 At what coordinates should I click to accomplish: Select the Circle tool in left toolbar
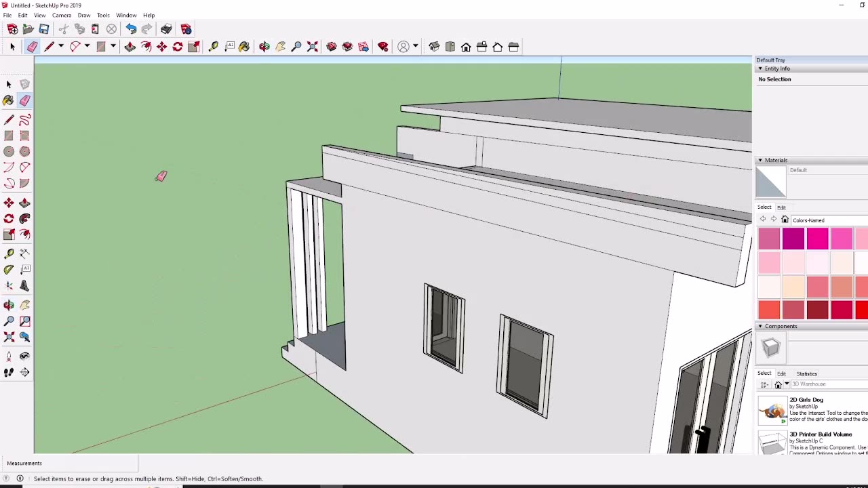coord(9,152)
